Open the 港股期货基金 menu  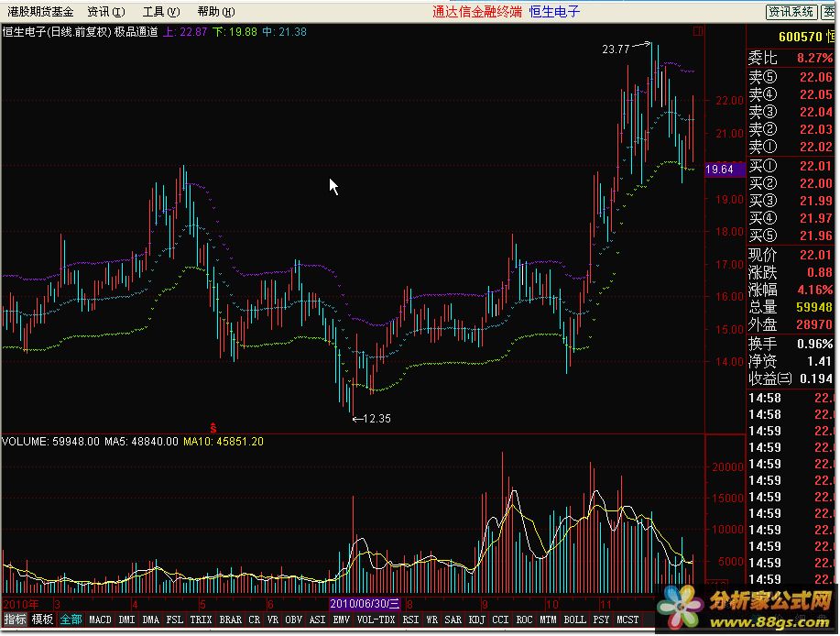[40, 11]
